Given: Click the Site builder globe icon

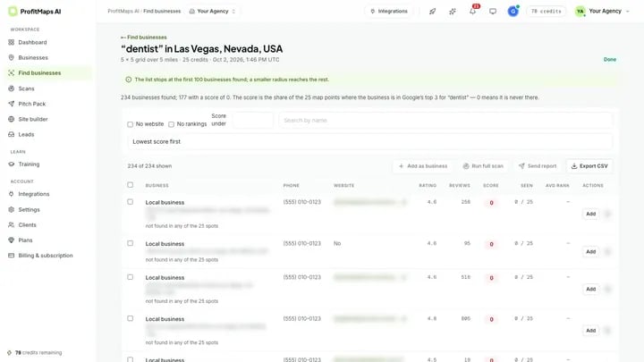Looking at the screenshot, I should click(11, 119).
